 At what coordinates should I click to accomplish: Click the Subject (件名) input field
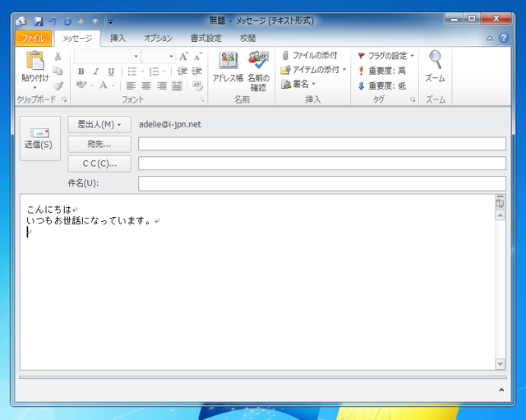[322, 183]
